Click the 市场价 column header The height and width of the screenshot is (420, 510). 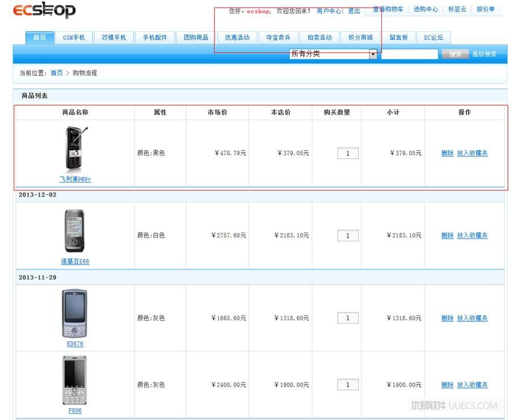coord(217,112)
